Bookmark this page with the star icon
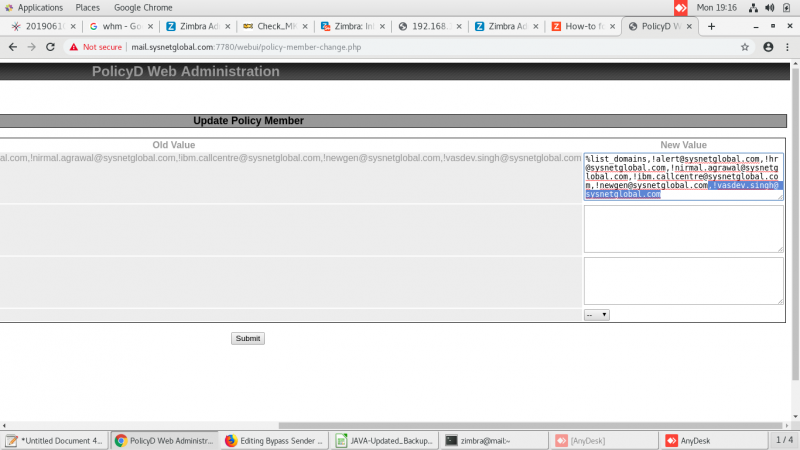This screenshot has width=800, height=450. [x=745, y=47]
